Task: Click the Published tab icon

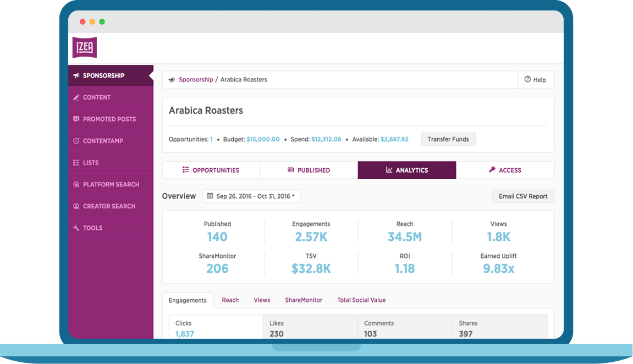Action: click(x=291, y=170)
